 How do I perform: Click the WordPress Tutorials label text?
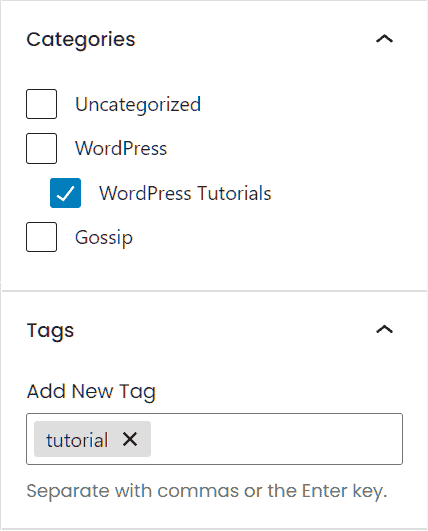(185, 193)
